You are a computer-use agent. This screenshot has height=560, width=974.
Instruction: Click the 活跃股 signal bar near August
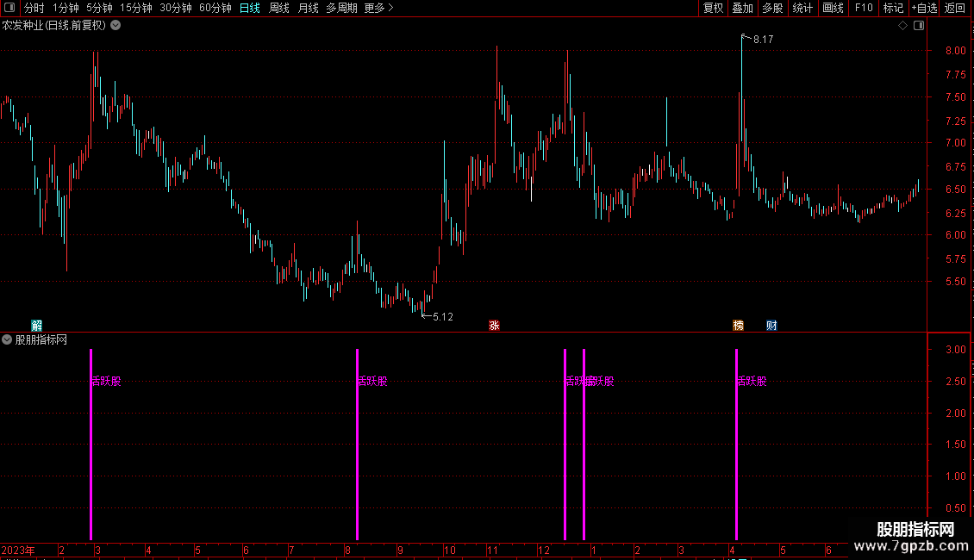pos(357,444)
